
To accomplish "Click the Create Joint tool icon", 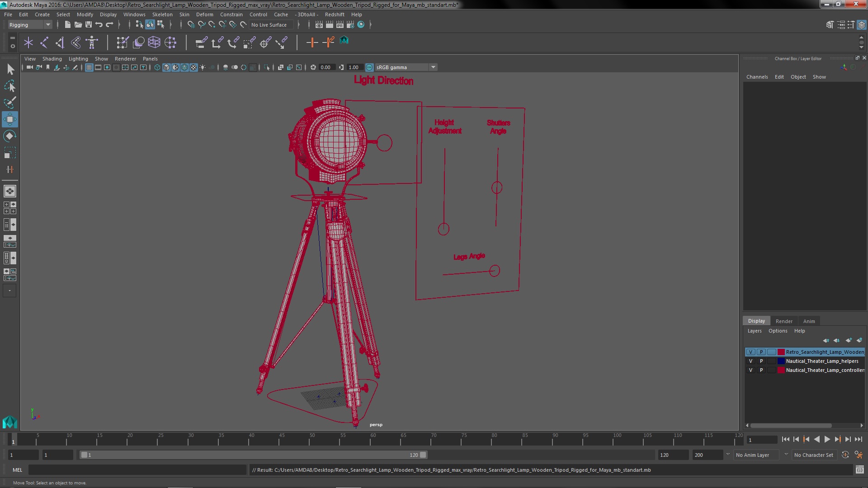I will pos(44,42).
